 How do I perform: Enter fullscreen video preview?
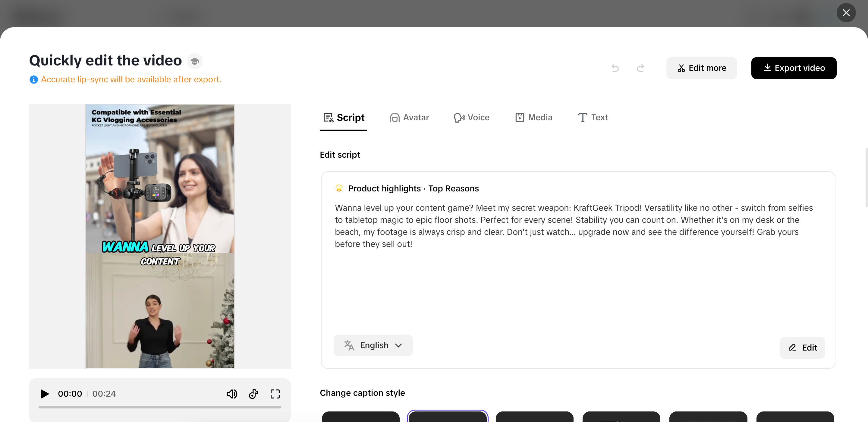275,393
